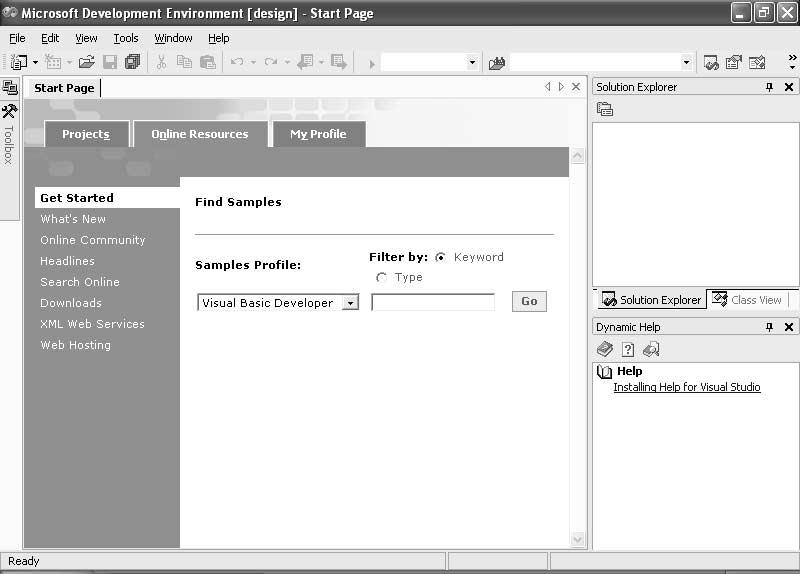800x574 pixels.
Task: Click the New Project toolbar icon
Action: [19, 62]
